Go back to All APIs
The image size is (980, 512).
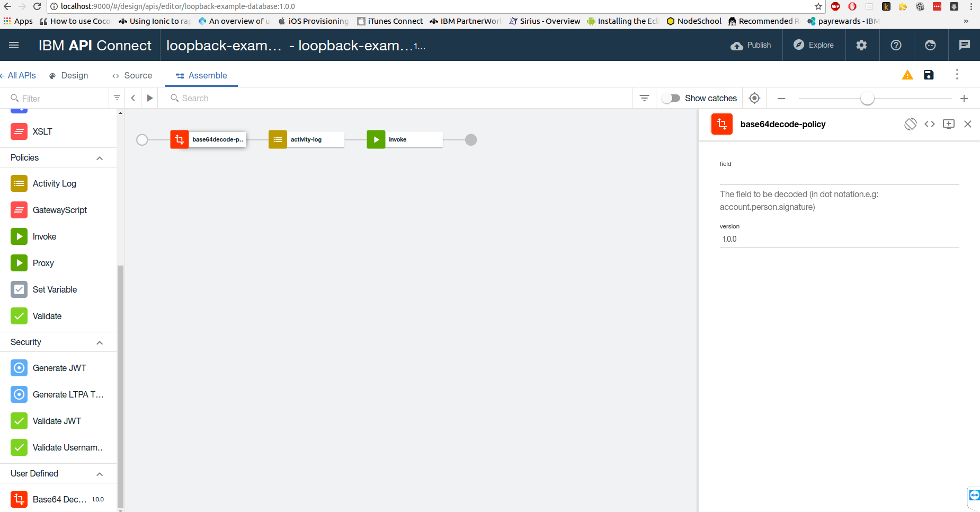click(x=19, y=75)
